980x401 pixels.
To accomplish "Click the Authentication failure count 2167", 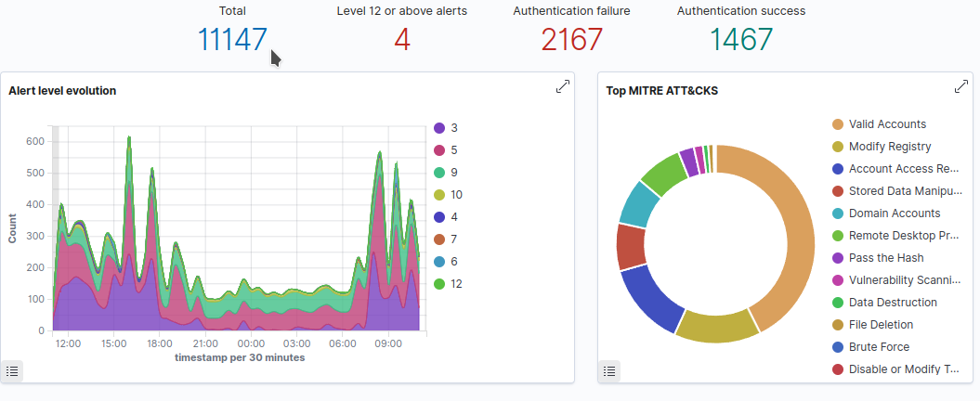I will 571,40.
